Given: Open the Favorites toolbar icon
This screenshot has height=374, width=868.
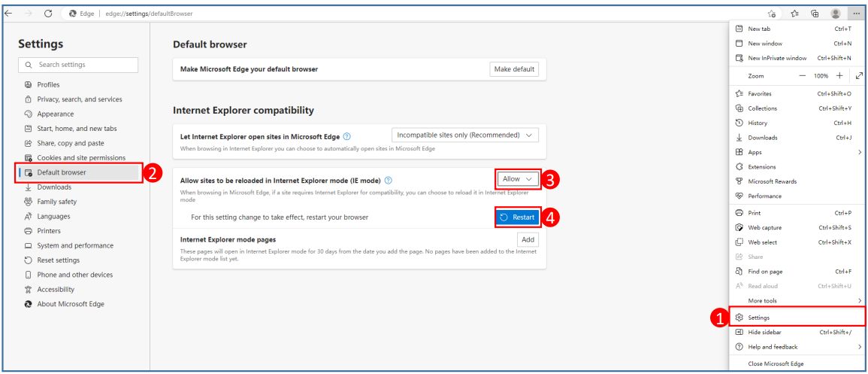Looking at the screenshot, I should coord(794,14).
